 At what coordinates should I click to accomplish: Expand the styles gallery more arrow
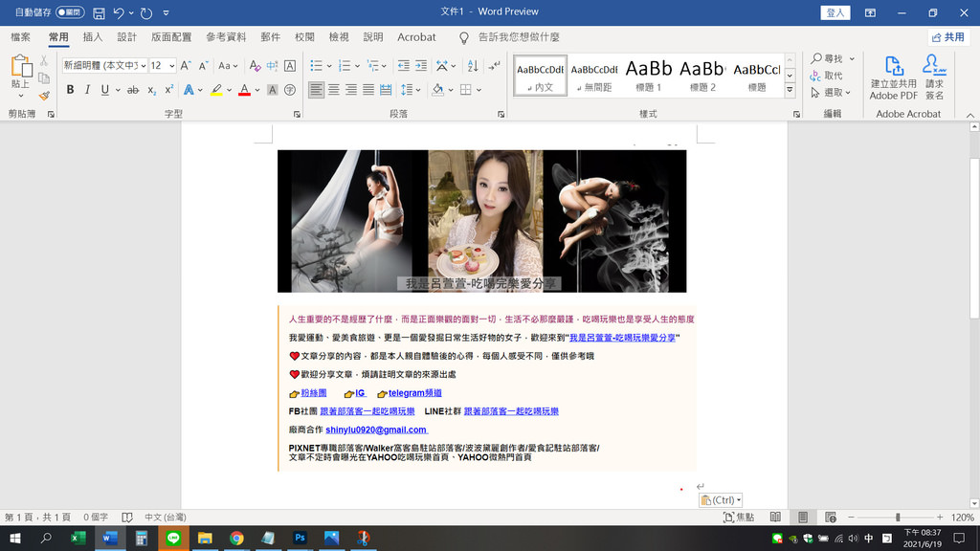point(790,91)
